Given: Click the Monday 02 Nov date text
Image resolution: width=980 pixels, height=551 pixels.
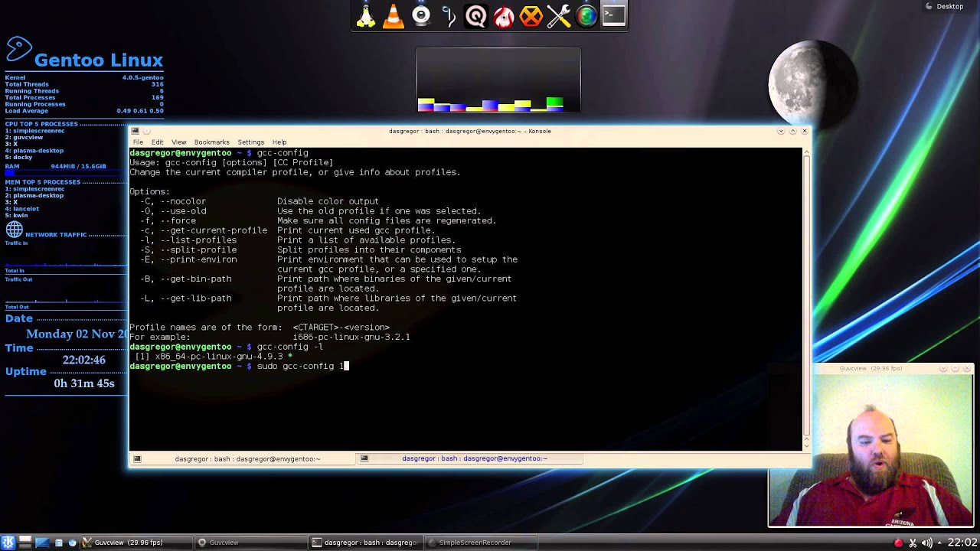Looking at the screenshot, I should (77, 334).
